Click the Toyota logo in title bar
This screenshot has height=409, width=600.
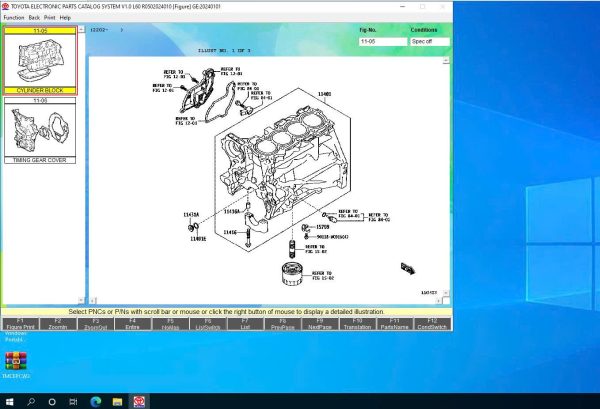5,6
